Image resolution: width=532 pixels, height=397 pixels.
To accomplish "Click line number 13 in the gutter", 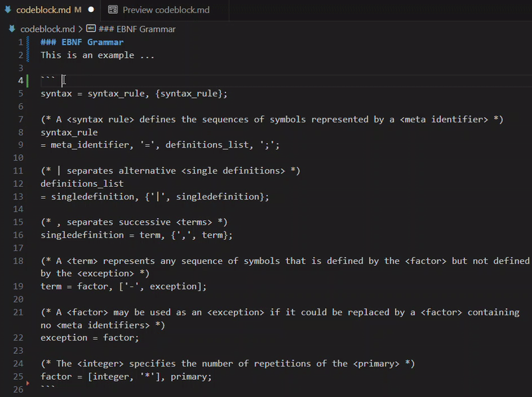I will [19, 196].
